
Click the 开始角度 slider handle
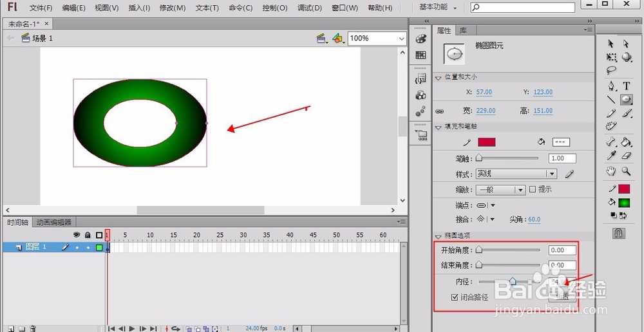[479, 250]
